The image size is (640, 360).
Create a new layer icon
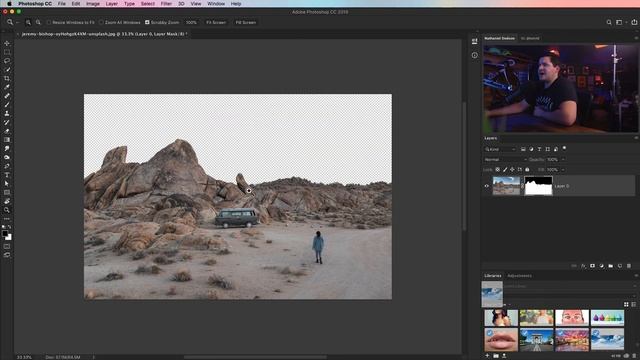coord(620,266)
